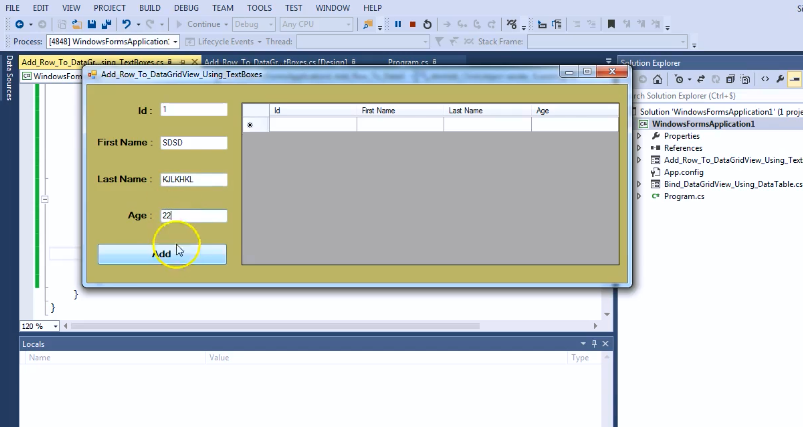Click the Continue button in toolbar
The image size is (803, 427).
[200, 24]
